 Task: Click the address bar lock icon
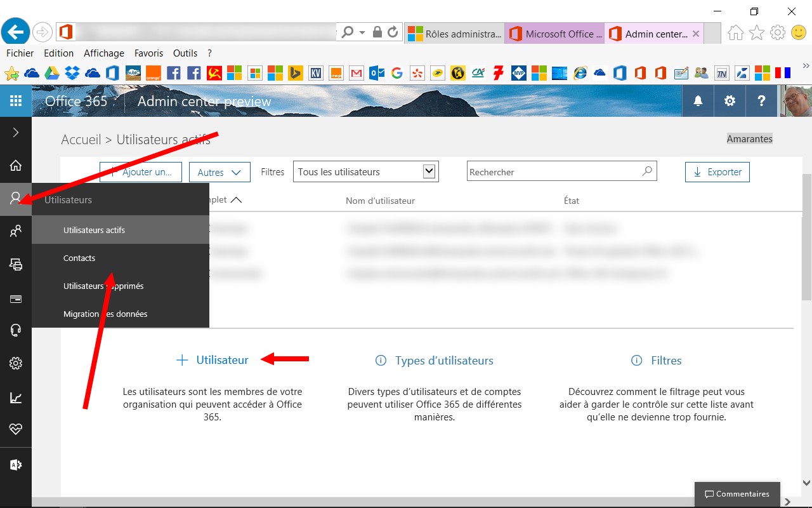(377, 32)
